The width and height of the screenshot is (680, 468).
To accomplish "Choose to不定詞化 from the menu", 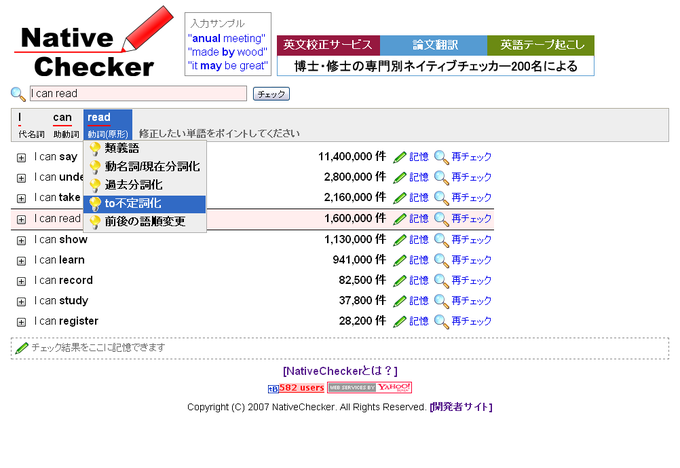I will (x=145, y=203).
